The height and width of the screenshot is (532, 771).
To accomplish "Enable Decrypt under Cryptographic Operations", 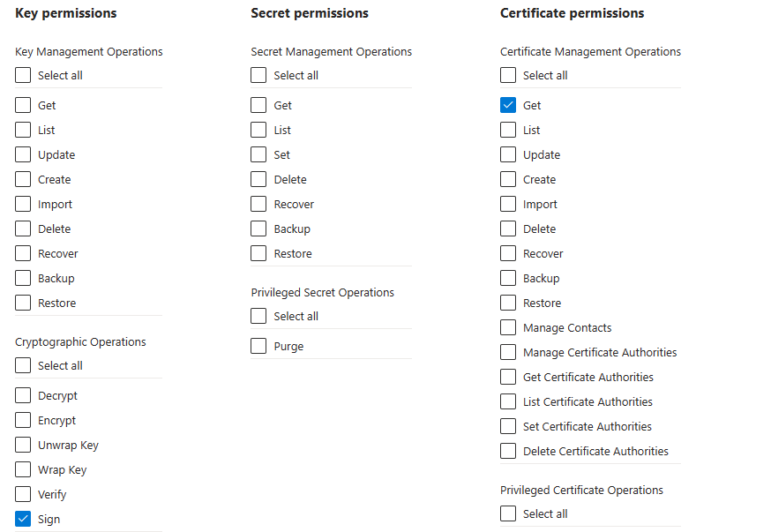I will tap(23, 395).
